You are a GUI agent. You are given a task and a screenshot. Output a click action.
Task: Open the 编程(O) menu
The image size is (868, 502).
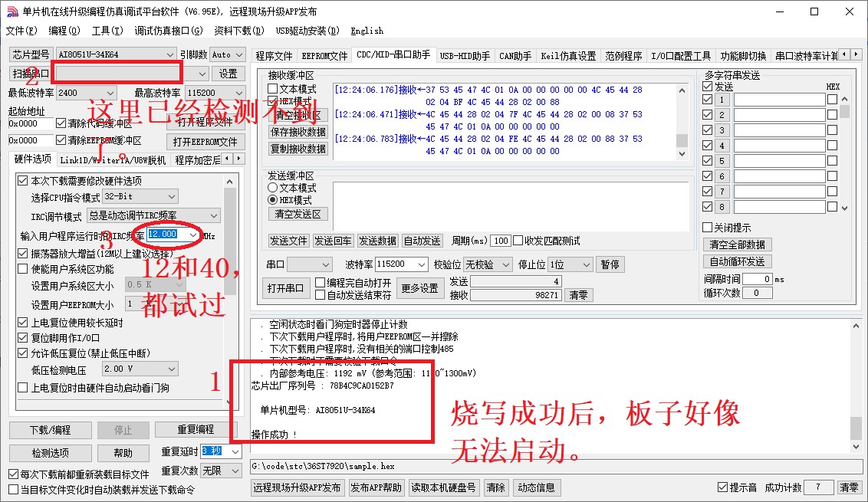coord(64,31)
